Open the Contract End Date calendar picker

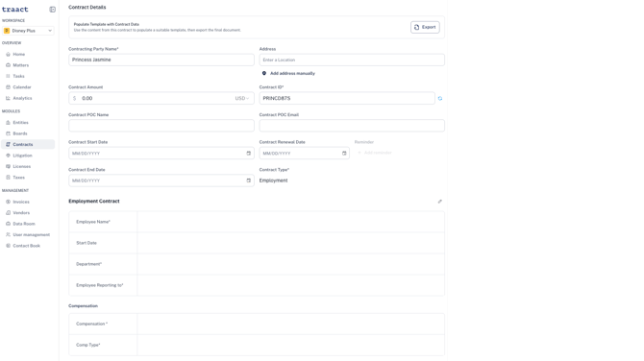[249, 180]
